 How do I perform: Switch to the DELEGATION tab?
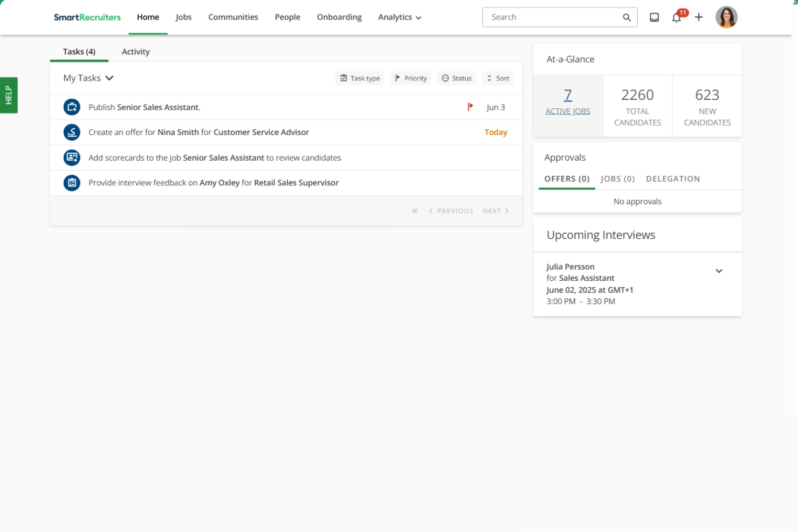pyautogui.click(x=673, y=179)
